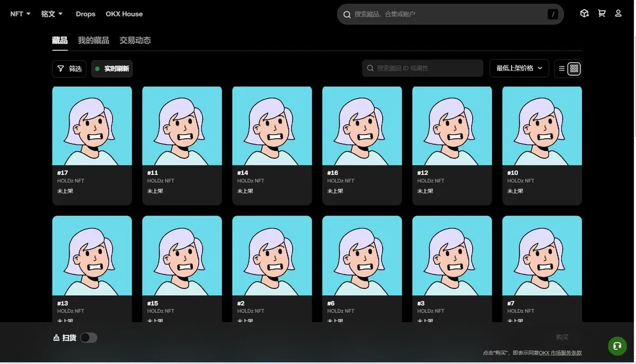Expand the 铭文 dropdown menu
The height and width of the screenshot is (364, 636).
[x=52, y=14]
